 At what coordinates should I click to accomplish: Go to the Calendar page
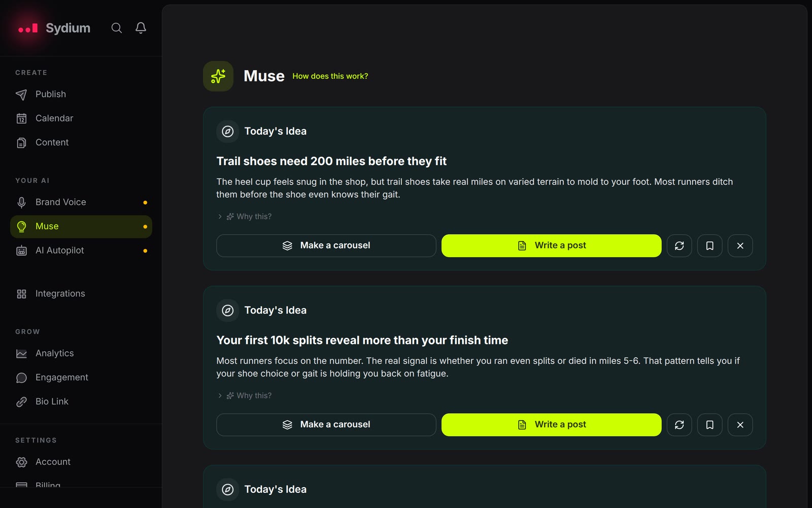point(81,118)
